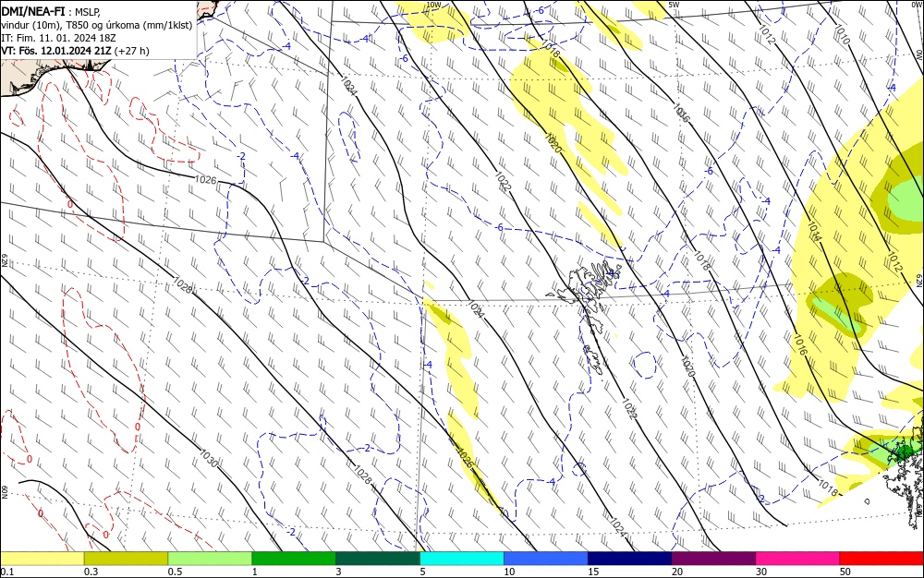This screenshot has height=578, width=924.
Task: Select the green 1–3 legend swatch
Action: pyautogui.click(x=294, y=559)
